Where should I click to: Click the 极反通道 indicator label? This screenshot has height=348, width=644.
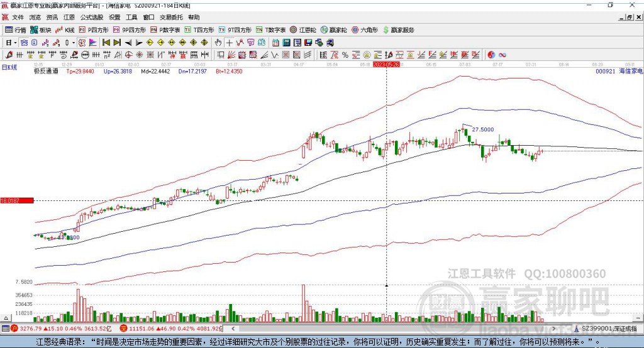[x=46, y=72]
